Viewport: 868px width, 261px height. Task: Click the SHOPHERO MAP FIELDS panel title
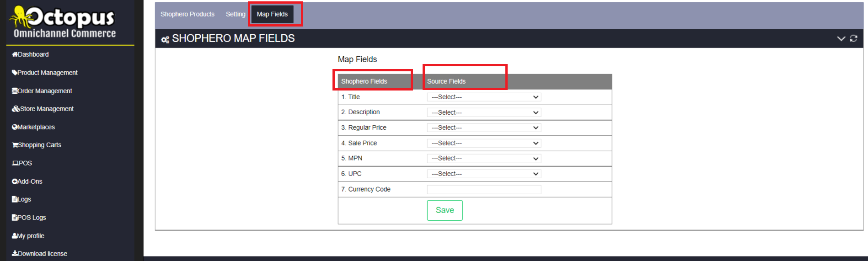(233, 38)
